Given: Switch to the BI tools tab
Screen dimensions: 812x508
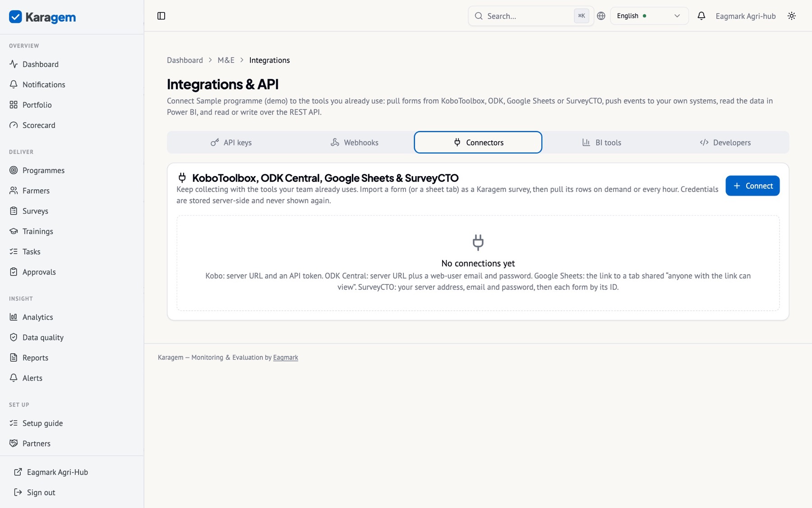Looking at the screenshot, I should click(602, 142).
